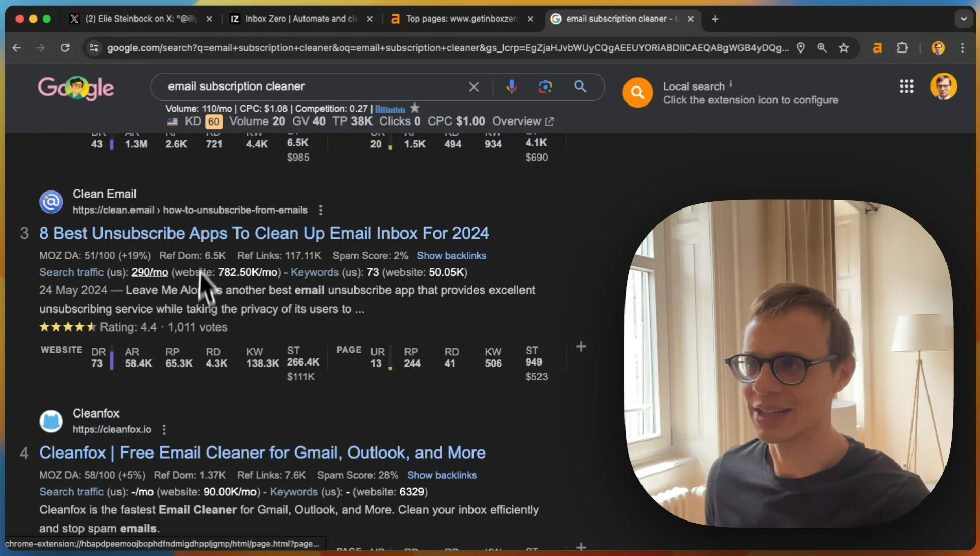
Task: Clear the search box with X icon
Action: (474, 86)
